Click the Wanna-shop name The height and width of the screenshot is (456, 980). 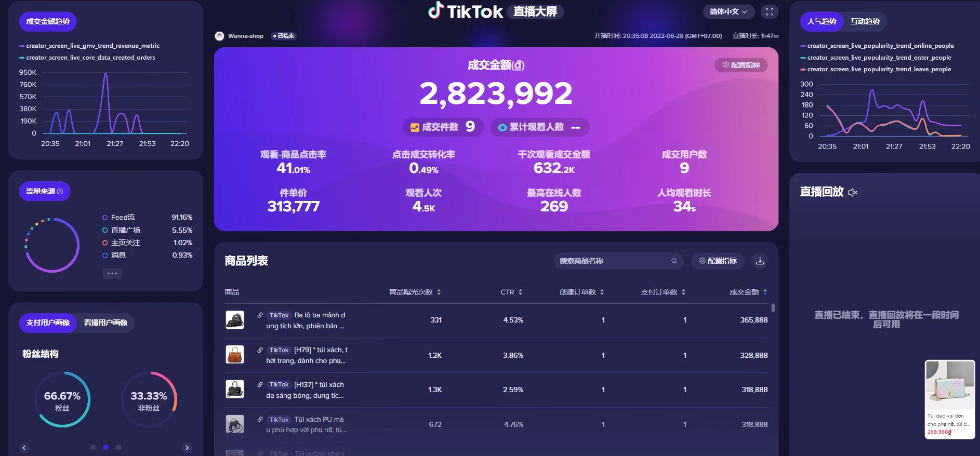tap(246, 36)
